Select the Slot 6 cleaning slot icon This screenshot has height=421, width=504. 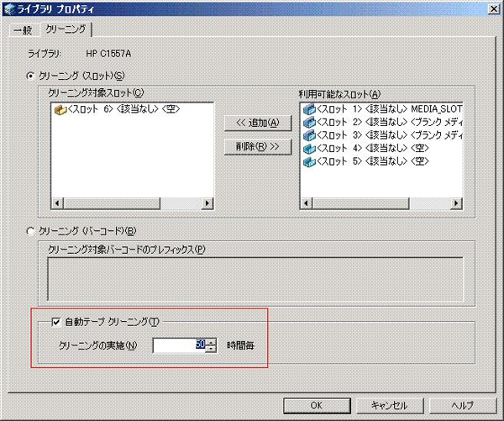(x=60, y=109)
